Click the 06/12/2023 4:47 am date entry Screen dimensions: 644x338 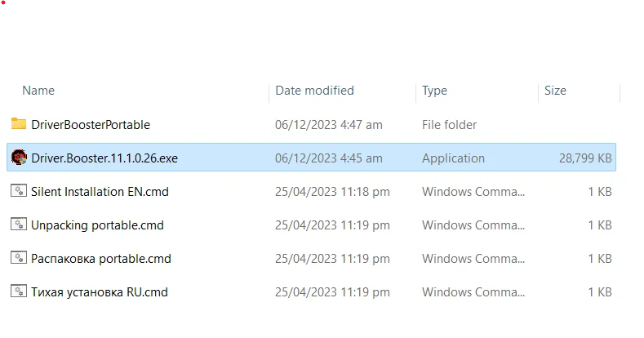coord(329,124)
